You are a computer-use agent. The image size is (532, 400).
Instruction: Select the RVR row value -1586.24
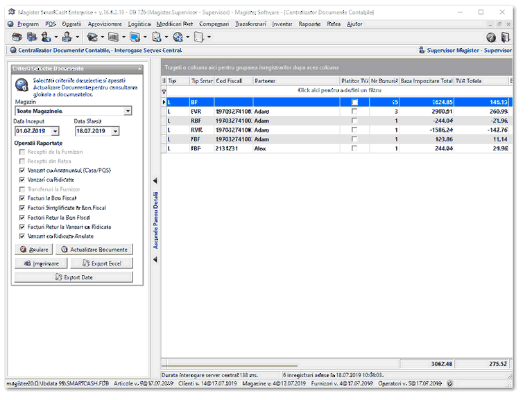pos(427,130)
